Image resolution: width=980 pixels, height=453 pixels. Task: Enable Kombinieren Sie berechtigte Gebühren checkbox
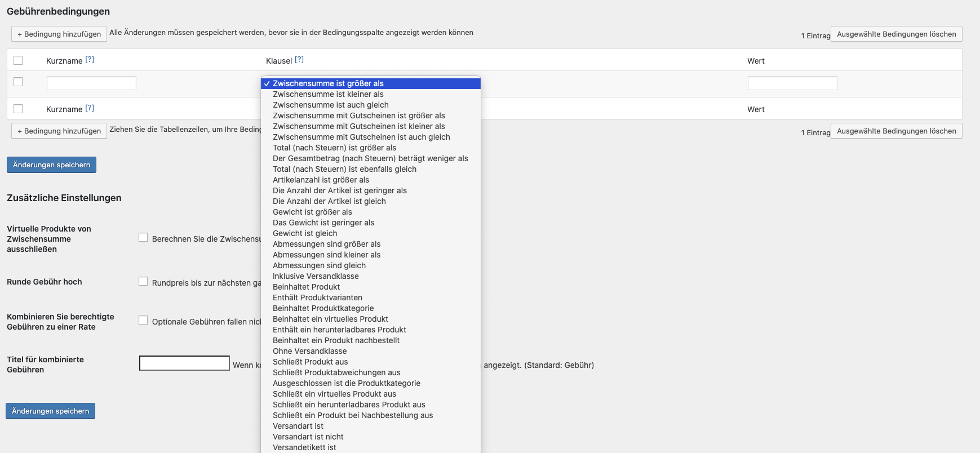[x=143, y=321]
